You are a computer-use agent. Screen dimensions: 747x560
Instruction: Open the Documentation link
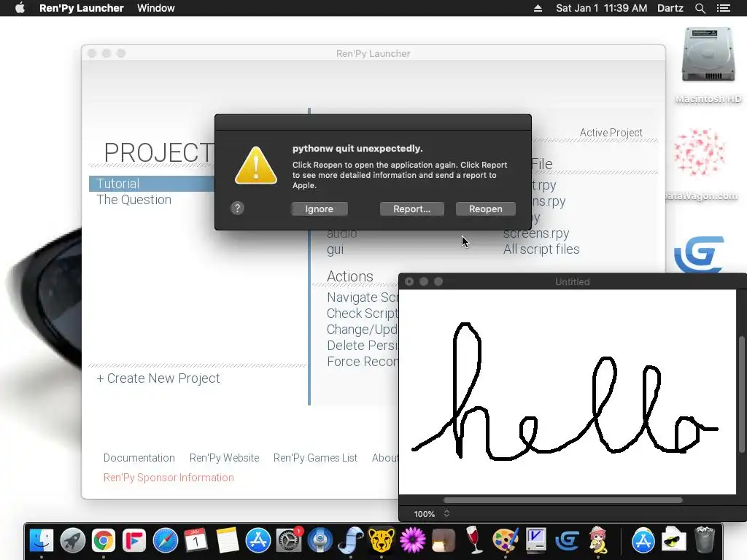(139, 458)
